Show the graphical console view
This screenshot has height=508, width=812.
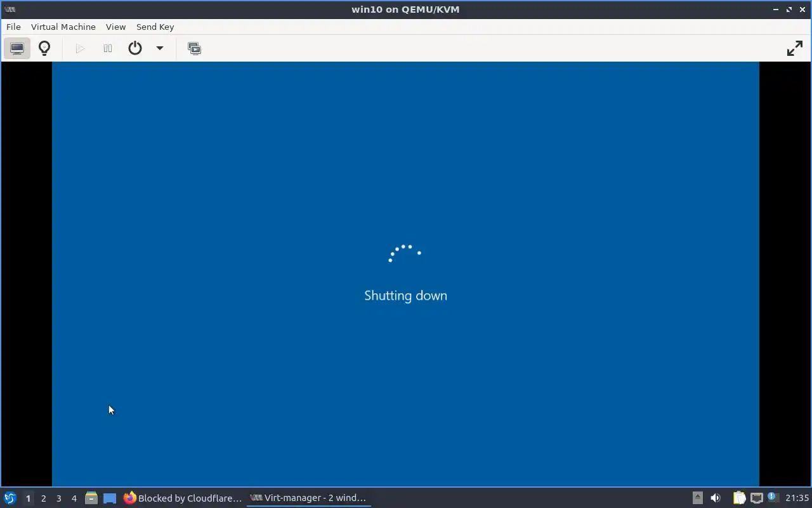pyautogui.click(x=17, y=48)
